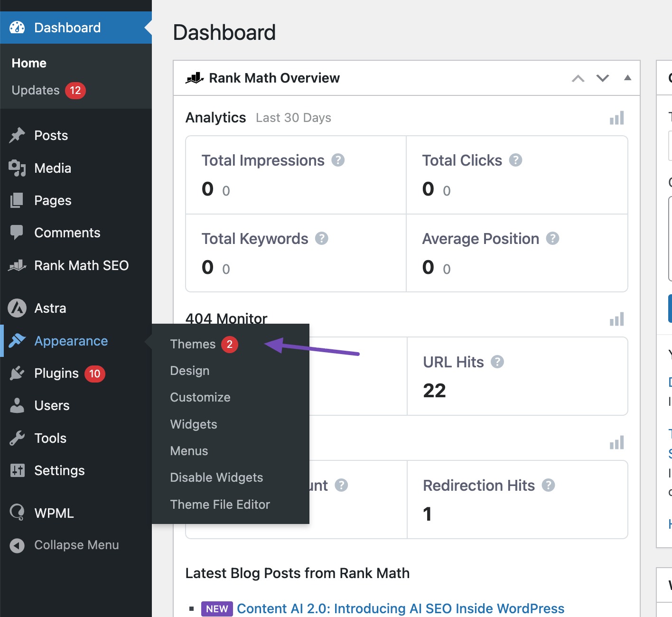Click the Average Position help icon
672x617 pixels.
coord(552,238)
